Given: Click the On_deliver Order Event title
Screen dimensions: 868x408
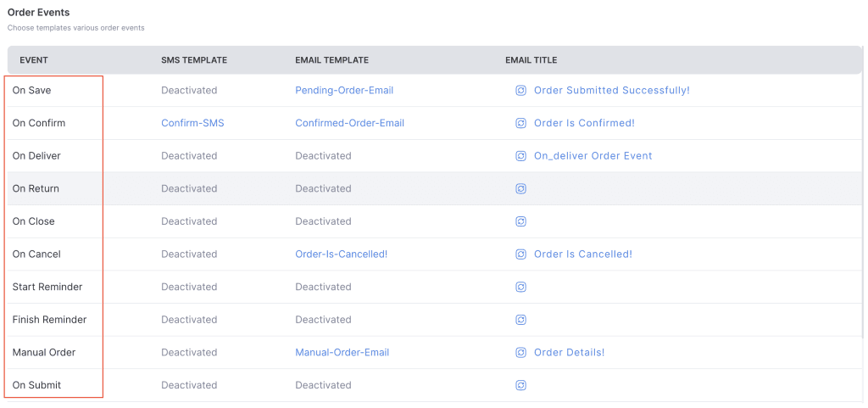Looking at the screenshot, I should coord(593,156).
